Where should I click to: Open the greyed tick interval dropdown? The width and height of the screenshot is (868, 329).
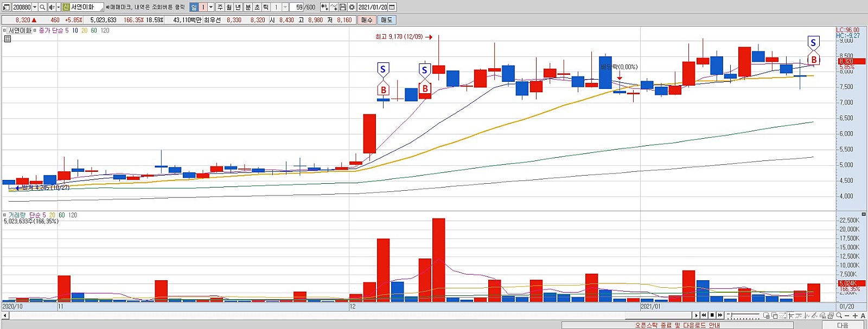pyautogui.click(x=285, y=7)
